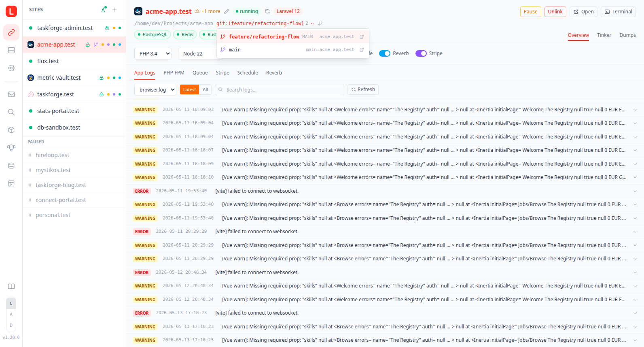Click the red L app logo

(11, 11)
